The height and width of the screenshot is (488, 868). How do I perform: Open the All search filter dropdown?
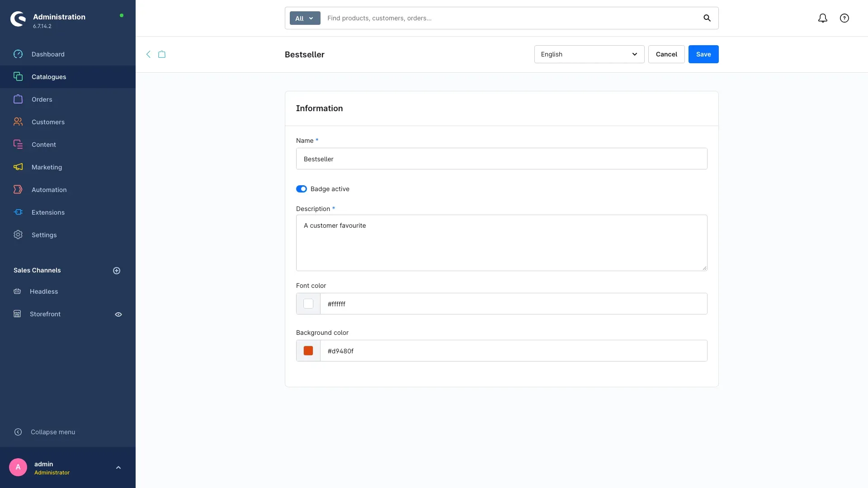pos(305,18)
